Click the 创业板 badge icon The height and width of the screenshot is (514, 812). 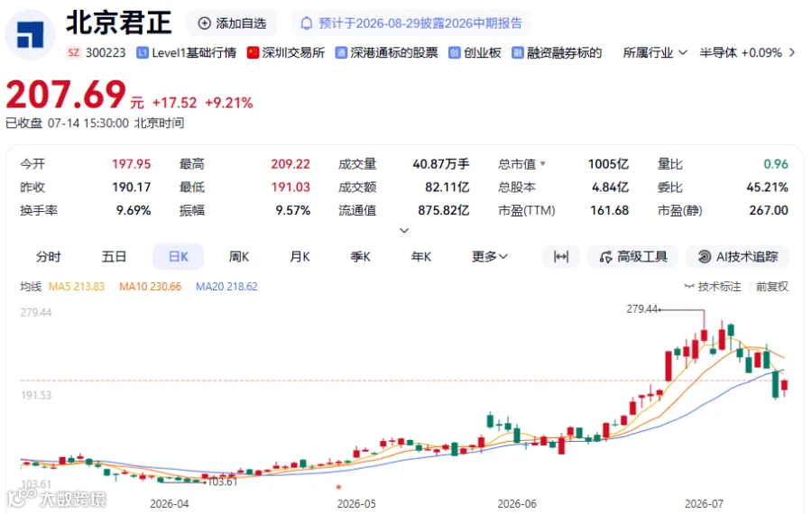tap(454, 53)
